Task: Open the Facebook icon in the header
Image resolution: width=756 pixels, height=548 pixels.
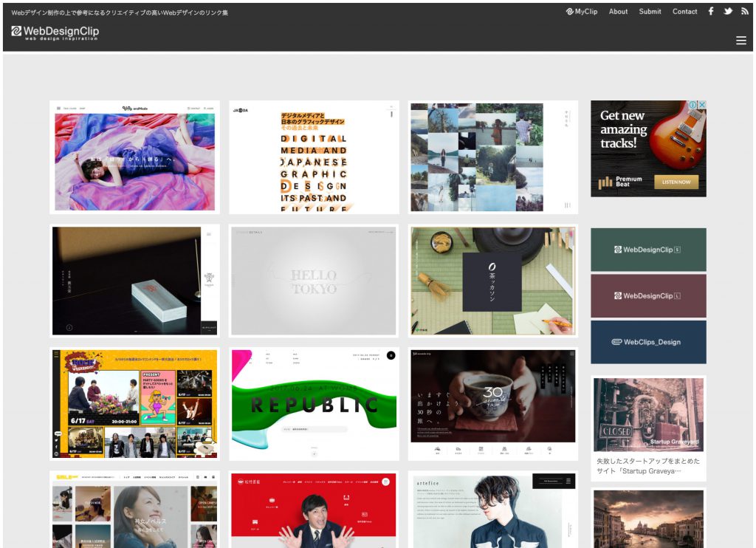Action: [x=711, y=11]
